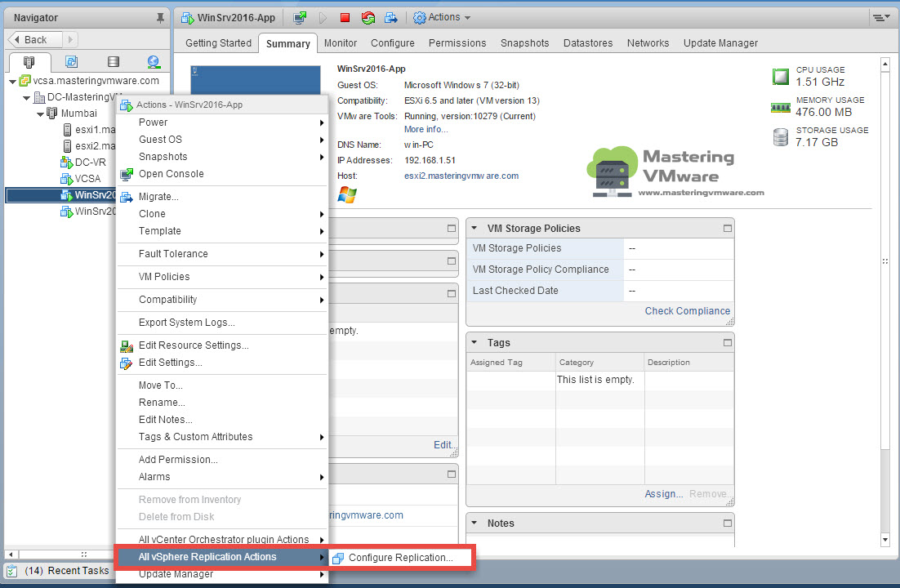
Task: Open the esxi2.masteringvmware.com host link
Action: click(x=461, y=176)
